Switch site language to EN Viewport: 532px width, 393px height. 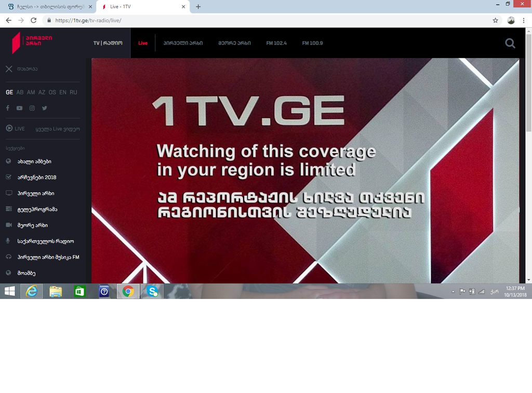[x=63, y=92]
